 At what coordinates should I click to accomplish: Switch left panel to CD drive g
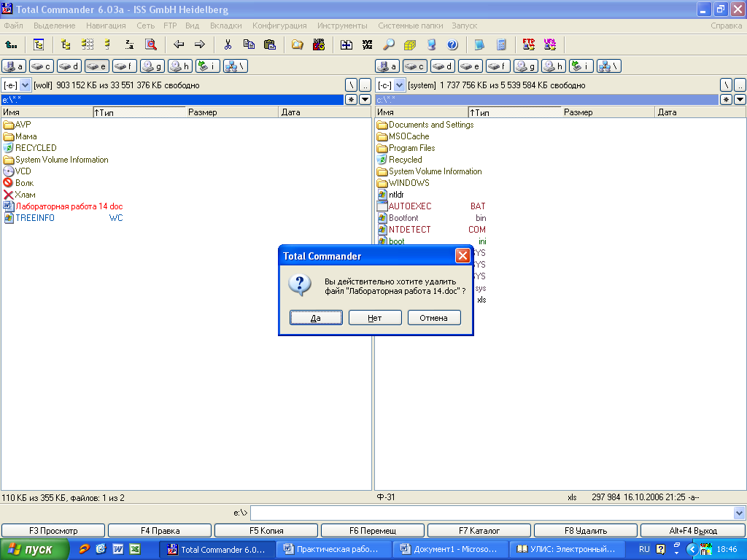[152, 66]
